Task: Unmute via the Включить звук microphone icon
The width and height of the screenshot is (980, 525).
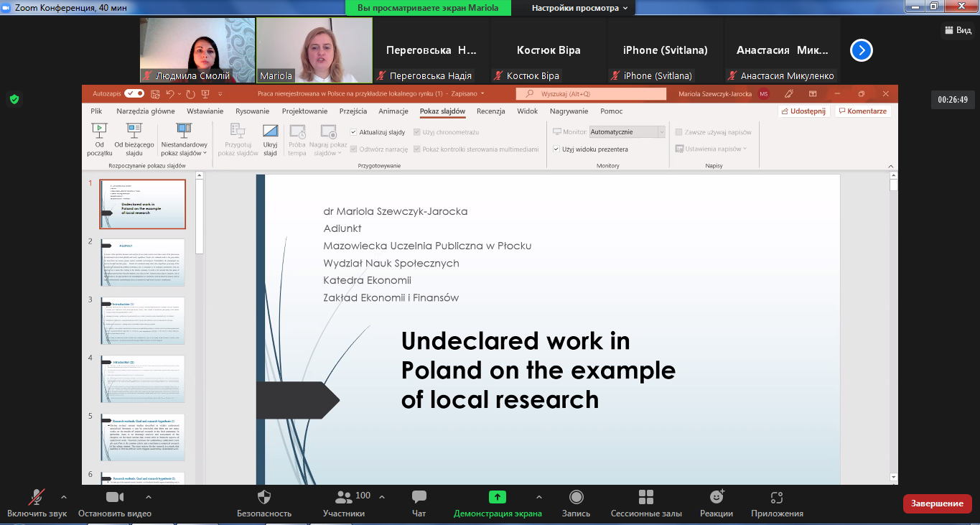Action: 36,498
